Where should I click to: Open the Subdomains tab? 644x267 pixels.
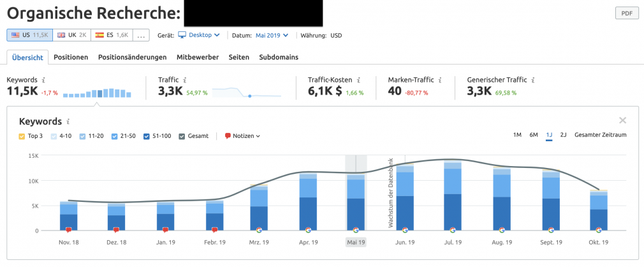pos(279,57)
